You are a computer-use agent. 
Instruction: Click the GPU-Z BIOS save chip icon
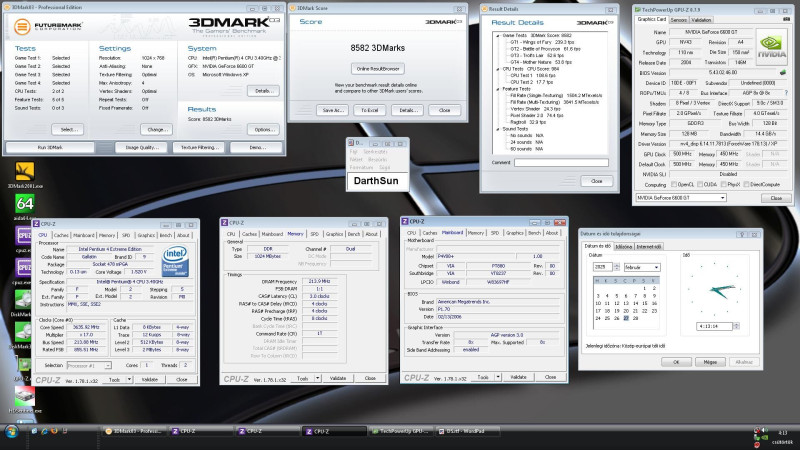pos(783,72)
